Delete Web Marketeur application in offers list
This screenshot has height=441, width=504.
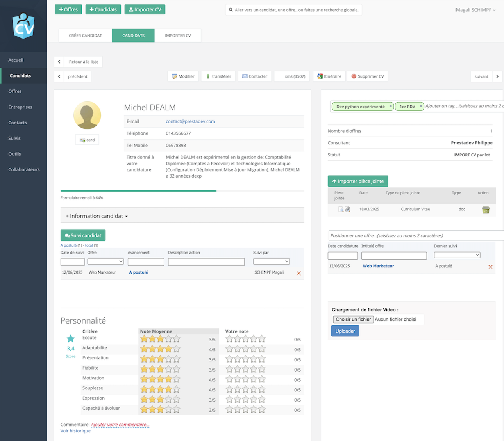pos(490,267)
